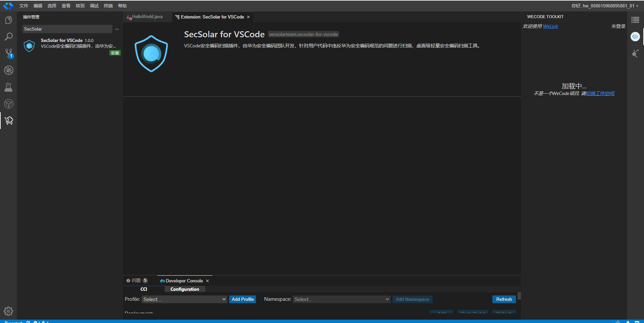Expand the Profile select dropdown
Viewport: 644px width, 323px height.
[184, 299]
